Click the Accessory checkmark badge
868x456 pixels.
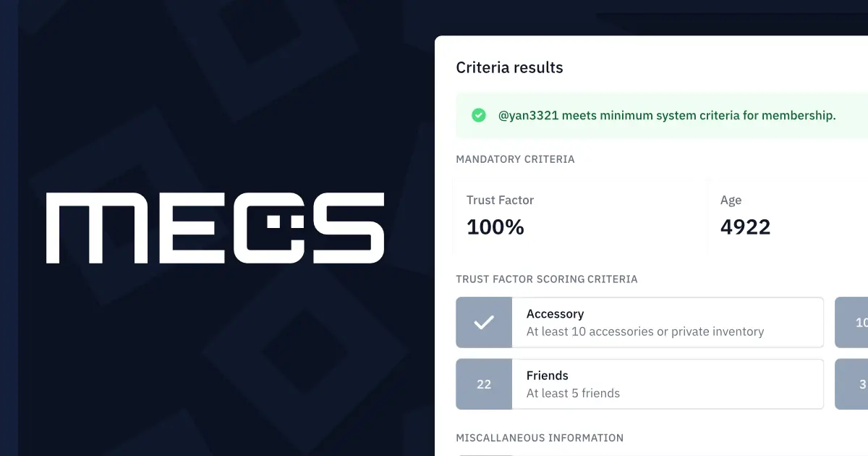(484, 323)
